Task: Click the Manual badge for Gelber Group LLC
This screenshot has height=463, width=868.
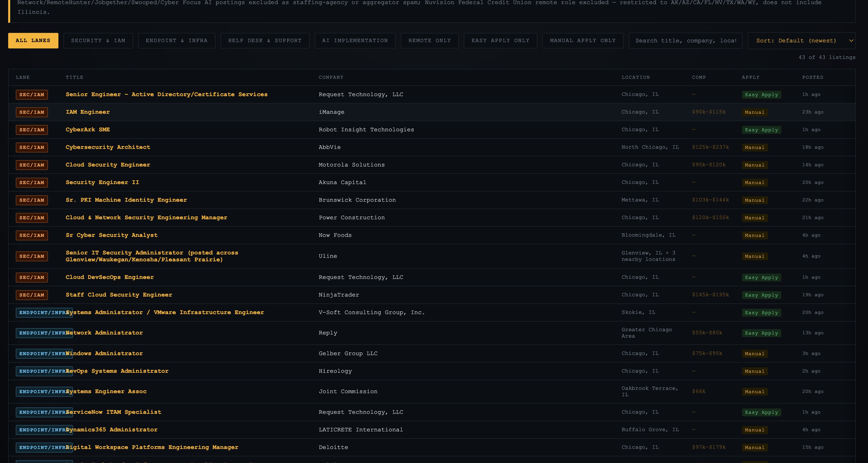Action: click(x=755, y=353)
